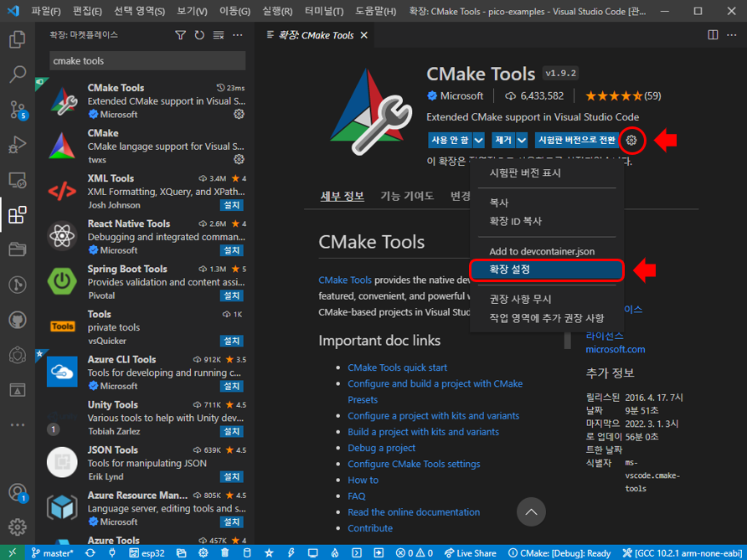The width and height of the screenshot is (747, 560).
Task: Open CMake Tools quick start link
Action: pos(397,367)
